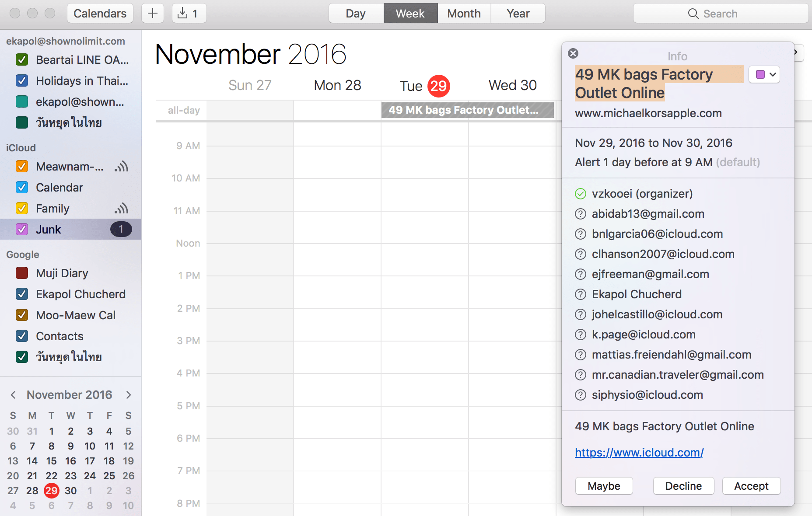This screenshot has width=812, height=516.
Task: Toggle iCloud Calendar checkbox
Action: (x=22, y=187)
